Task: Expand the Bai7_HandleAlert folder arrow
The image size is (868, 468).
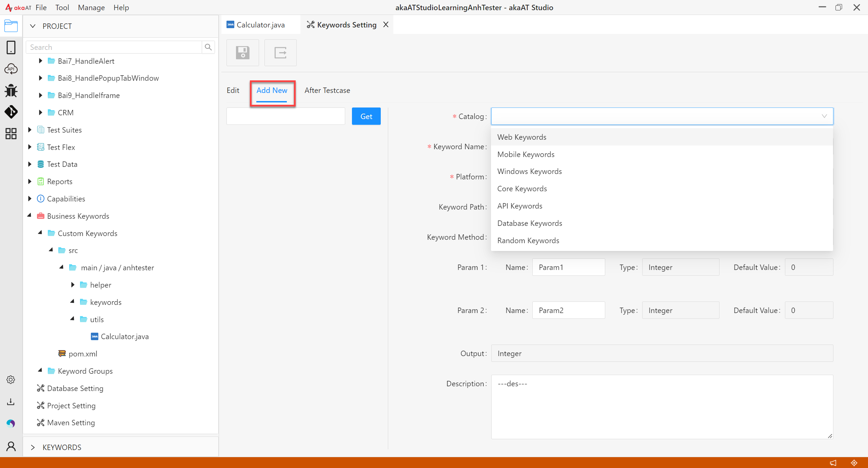Action: [40, 61]
